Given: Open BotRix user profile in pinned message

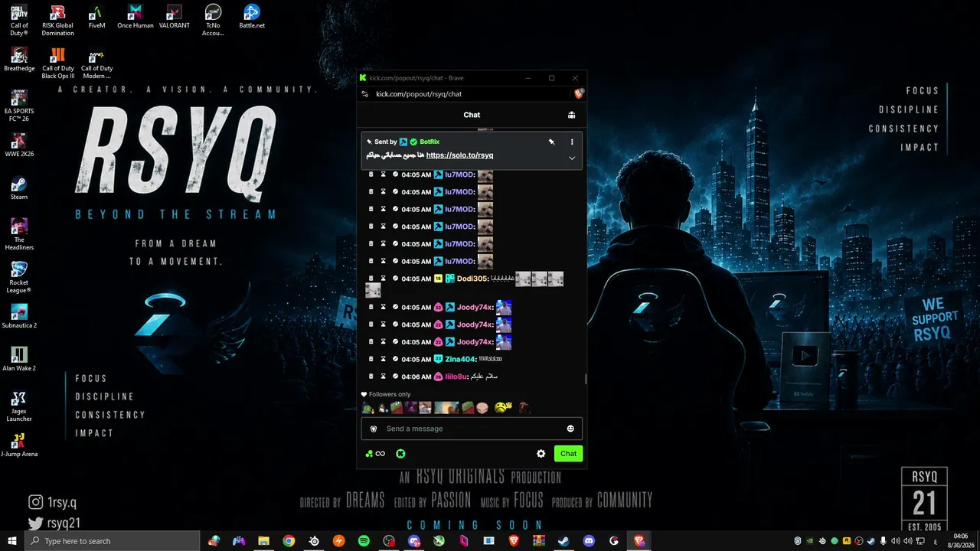Looking at the screenshot, I should point(430,142).
